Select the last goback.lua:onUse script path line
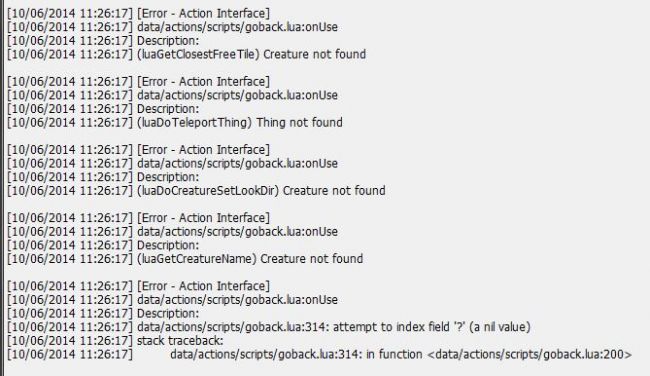 click(x=172, y=300)
